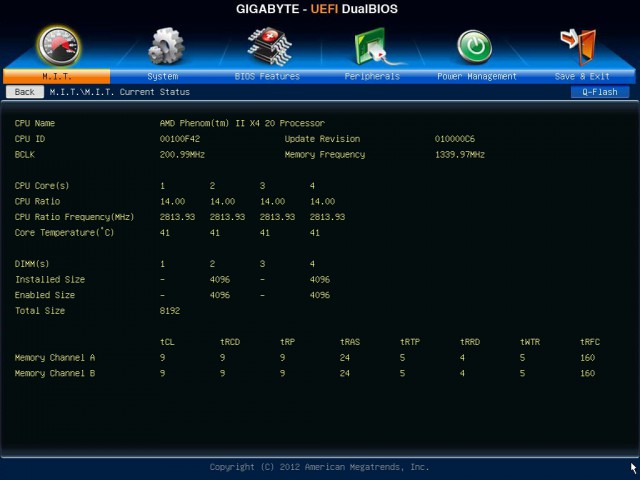
Task: Click the American Megatrends copyright text
Action: pos(319,467)
